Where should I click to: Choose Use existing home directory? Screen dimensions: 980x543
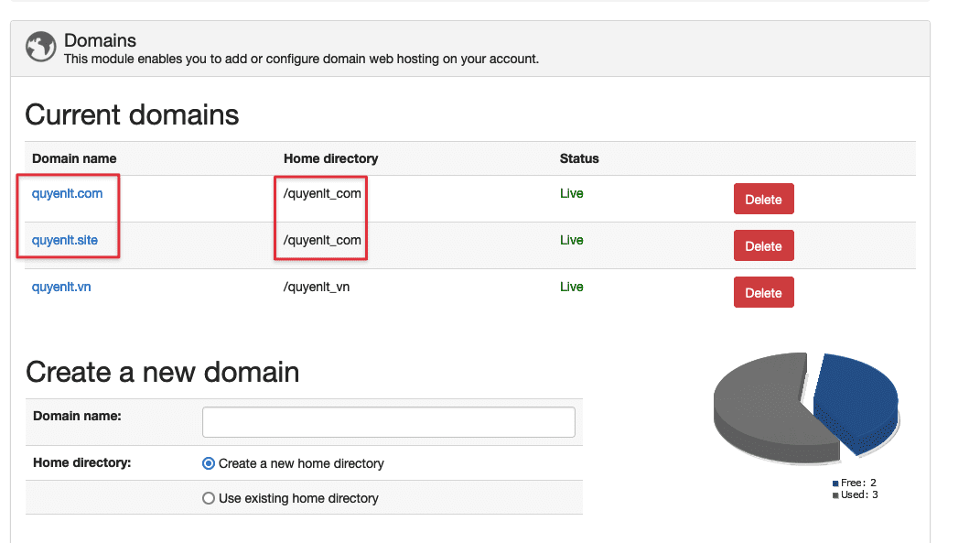click(209, 497)
